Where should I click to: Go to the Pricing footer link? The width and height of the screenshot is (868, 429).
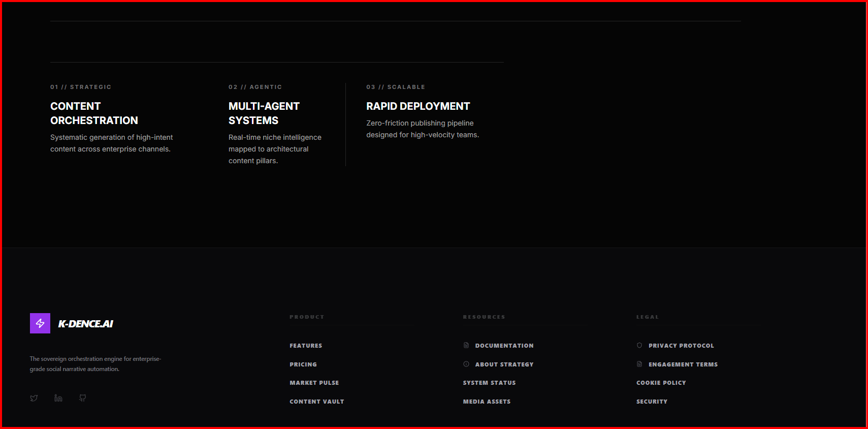303,364
